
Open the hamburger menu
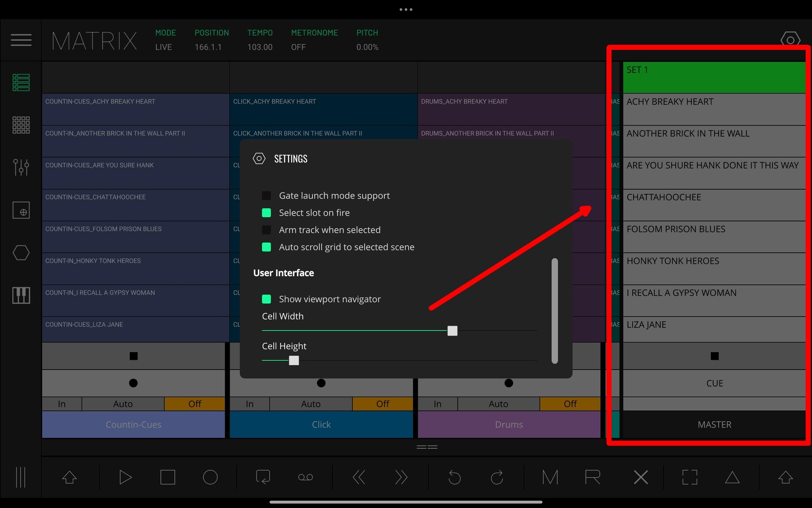tap(21, 40)
